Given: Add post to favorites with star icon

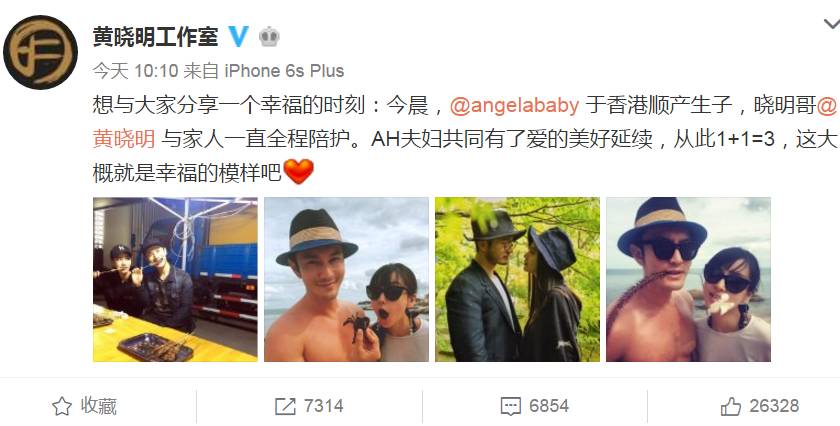Looking at the screenshot, I should (62, 407).
